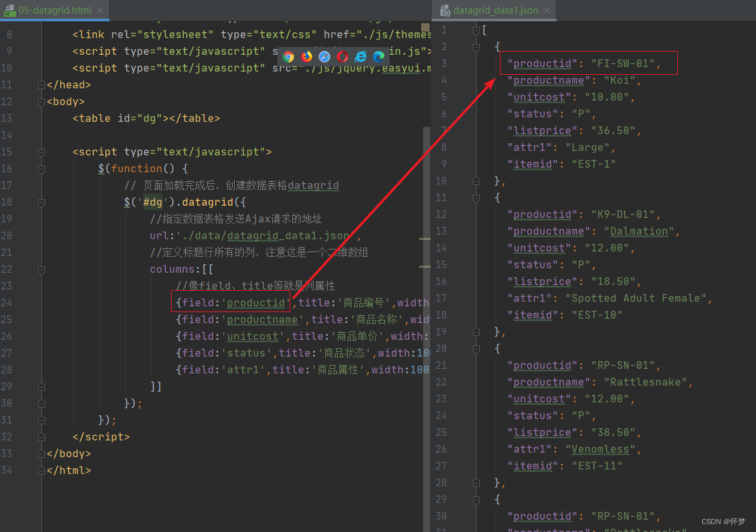Click the yellow inspection warning indicator in HTML editor
Viewport: 756px width, 532px height.
425,27
